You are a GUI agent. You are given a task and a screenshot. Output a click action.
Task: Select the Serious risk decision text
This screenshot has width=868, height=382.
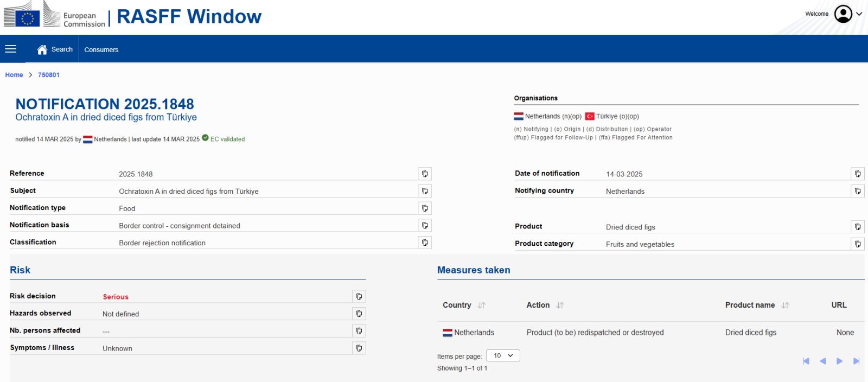coord(116,297)
